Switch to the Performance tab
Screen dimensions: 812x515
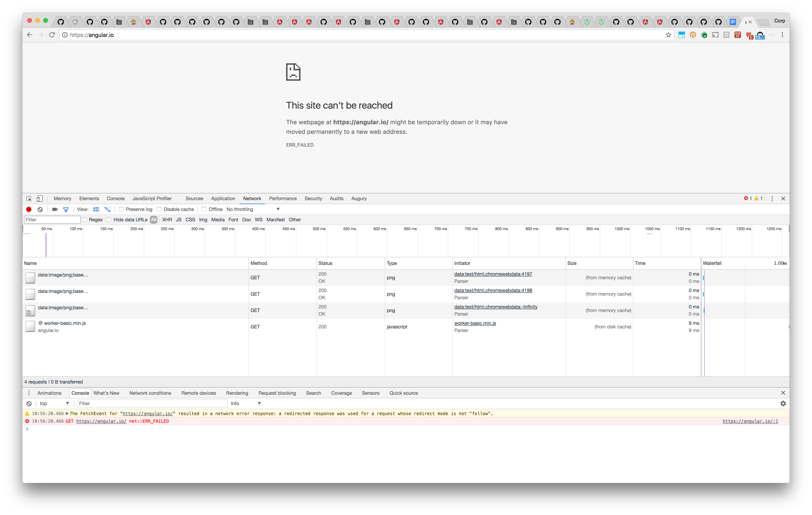coord(283,199)
